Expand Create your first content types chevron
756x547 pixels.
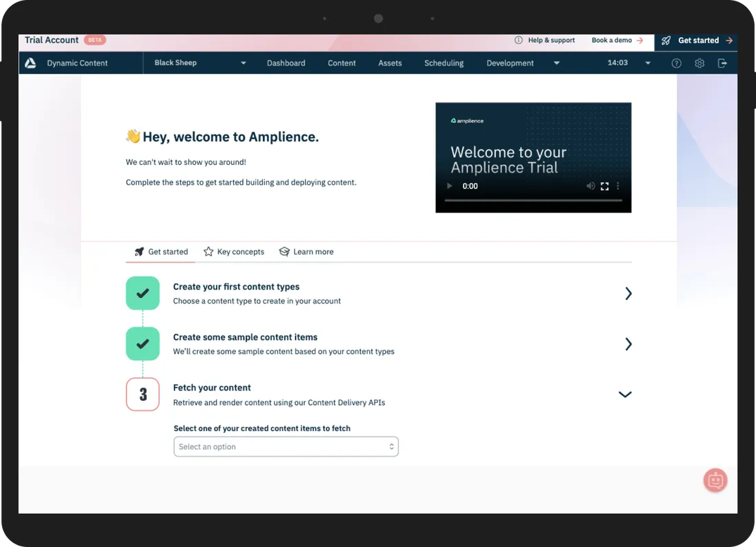(x=628, y=293)
